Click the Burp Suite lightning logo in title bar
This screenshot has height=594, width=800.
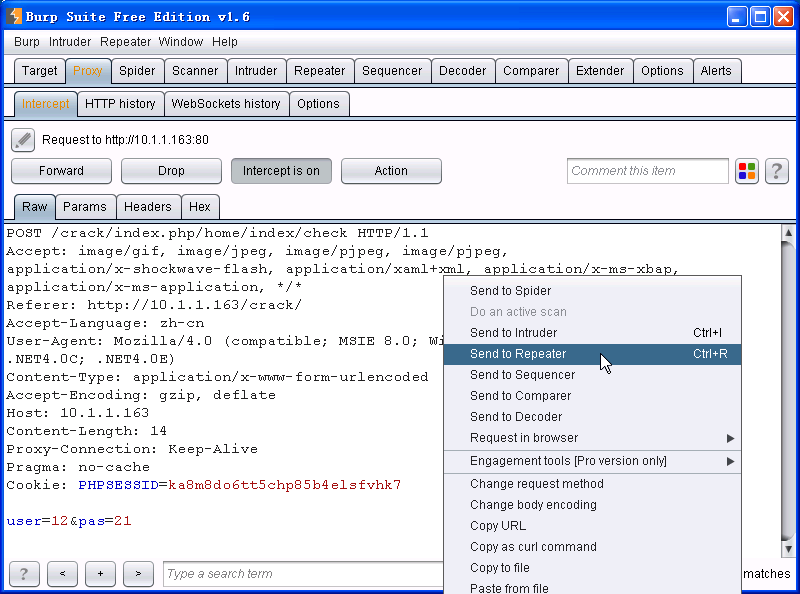tap(14, 16)
